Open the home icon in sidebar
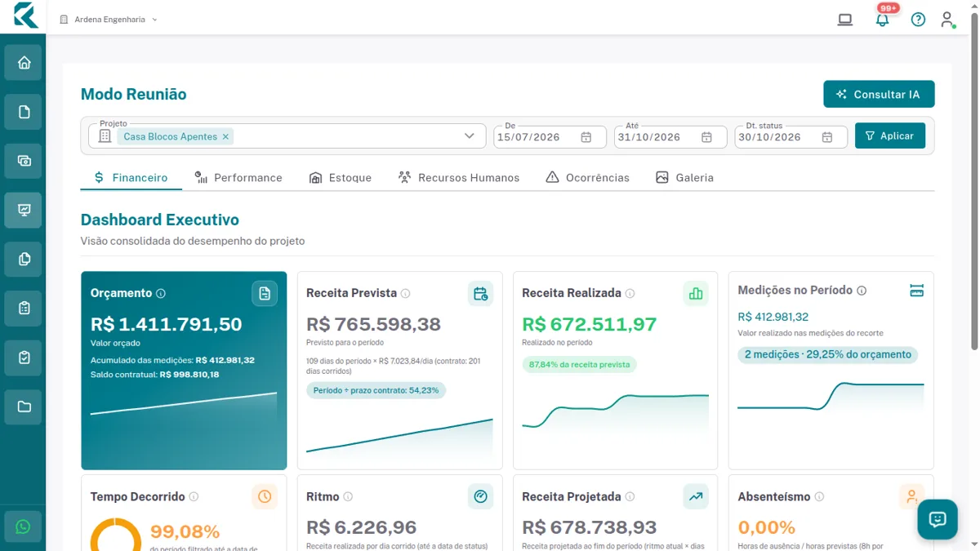980x551 pixels. [24, 63]
